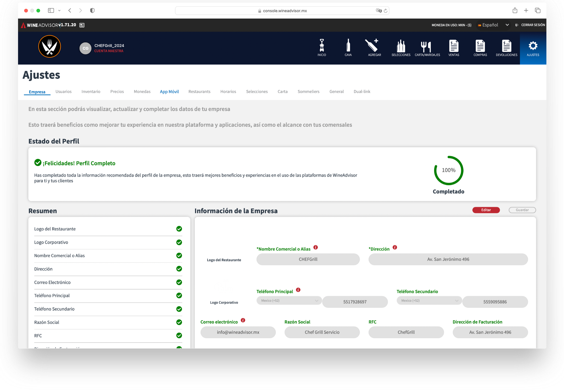
Task: Click the browser reload page icon
Action: [385, 11]
